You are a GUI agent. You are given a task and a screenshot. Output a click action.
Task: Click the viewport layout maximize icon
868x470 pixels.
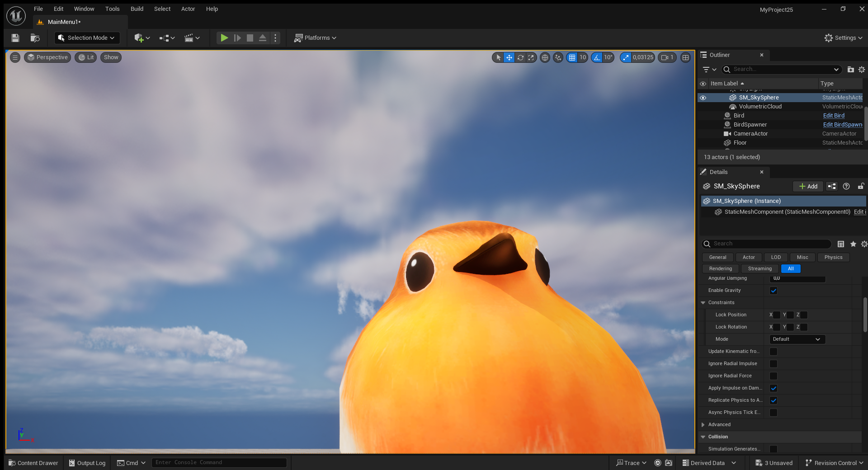click(686, 57)
